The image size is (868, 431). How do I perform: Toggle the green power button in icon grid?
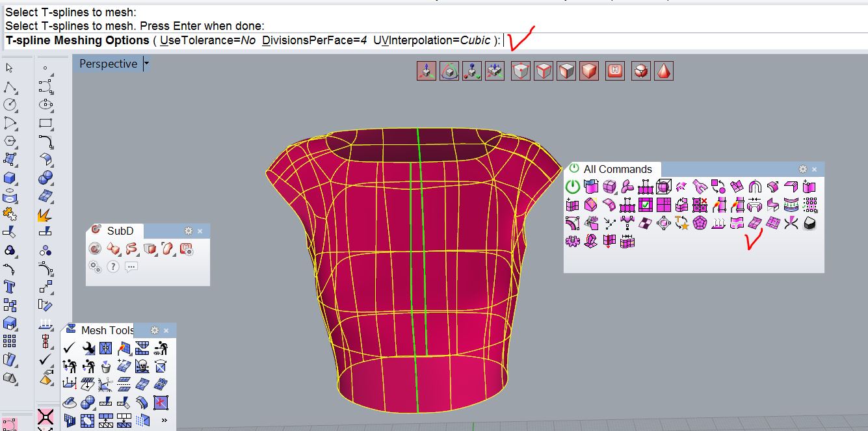pyautogui.click(x=573, y=187)
